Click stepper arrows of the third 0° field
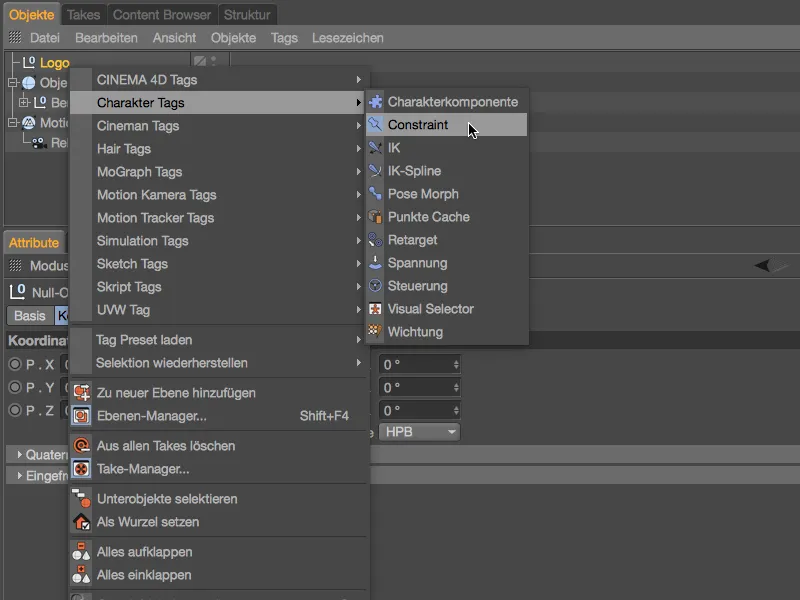800x600 pixels. (x=456, y=410)
